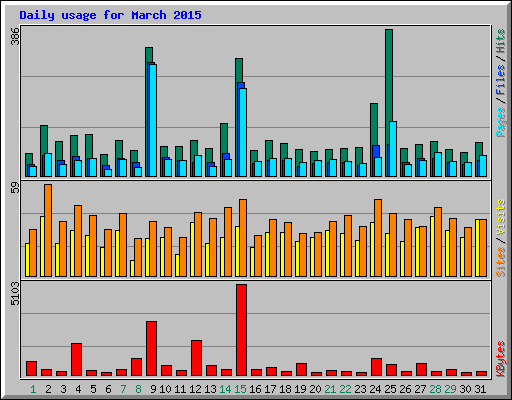
Task: Click the red KBytes bar for day 27
Action: [421, 370]
